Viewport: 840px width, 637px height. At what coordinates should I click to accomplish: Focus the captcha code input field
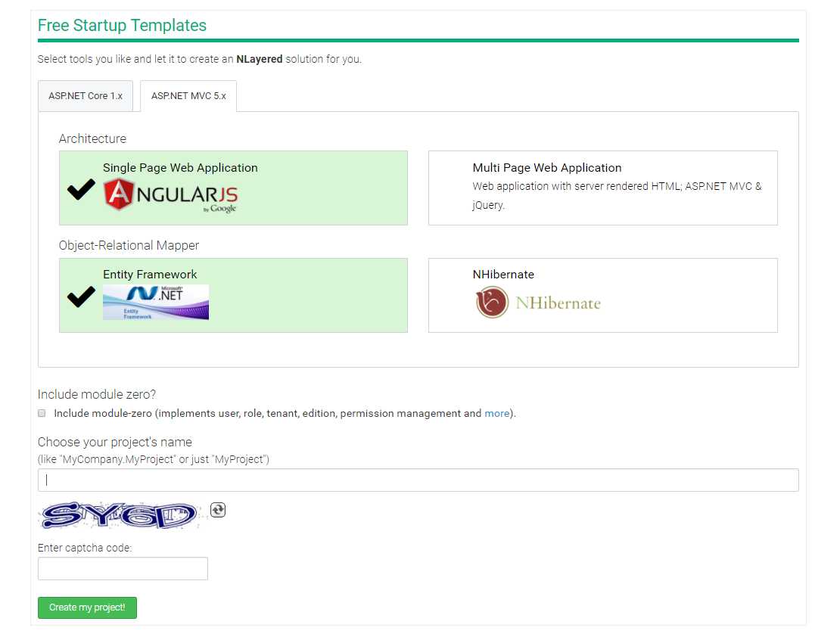123,568
